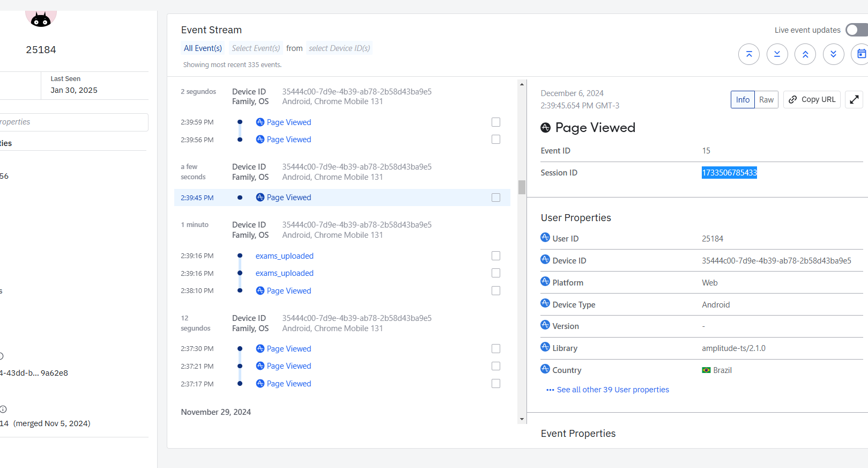Click the event list scrollbar thumb
Viewport: 868px width, 468px height.
tap(522, 187)
